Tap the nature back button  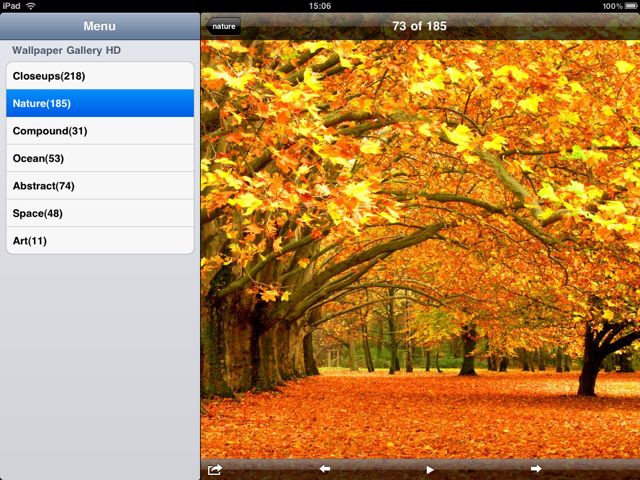[x=223, y=26]
